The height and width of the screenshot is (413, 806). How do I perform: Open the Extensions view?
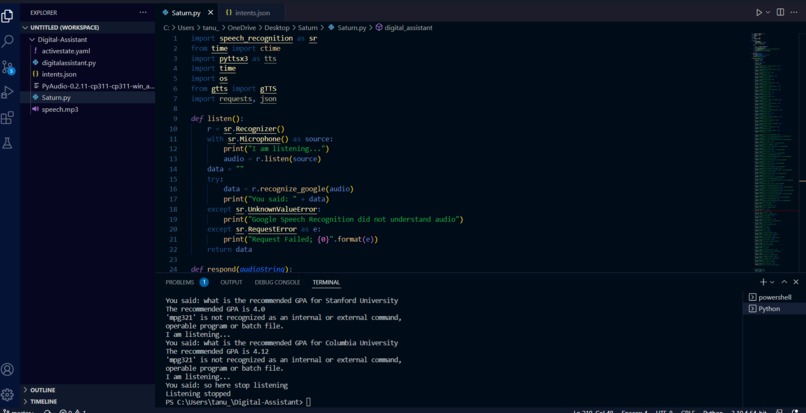click(x=7, y=118)
